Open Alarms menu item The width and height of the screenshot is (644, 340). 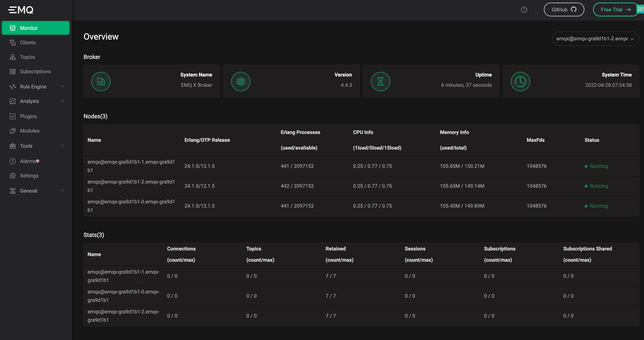click(x=36, y=161)
